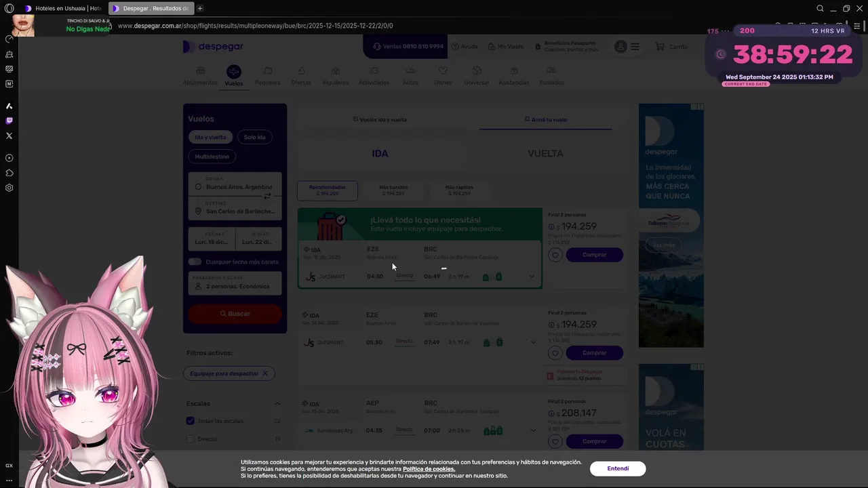
Task: Open the Actividades category icon
Action: [374, 70]
